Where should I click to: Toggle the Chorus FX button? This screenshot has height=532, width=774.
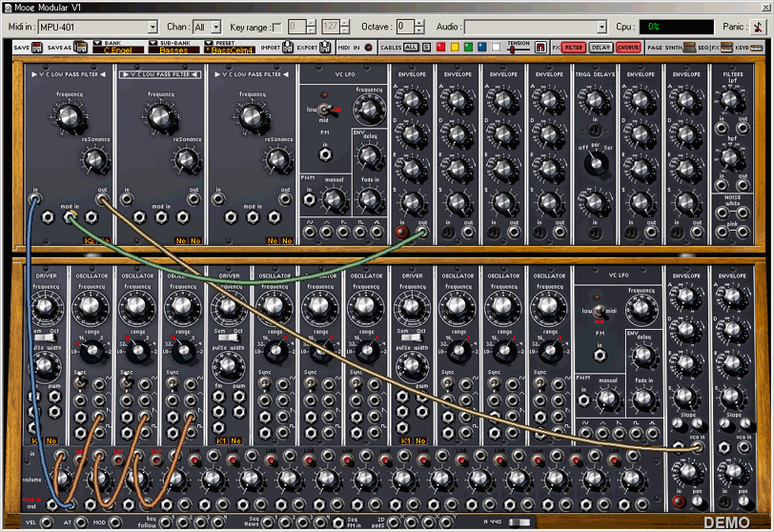coord(628,48)
